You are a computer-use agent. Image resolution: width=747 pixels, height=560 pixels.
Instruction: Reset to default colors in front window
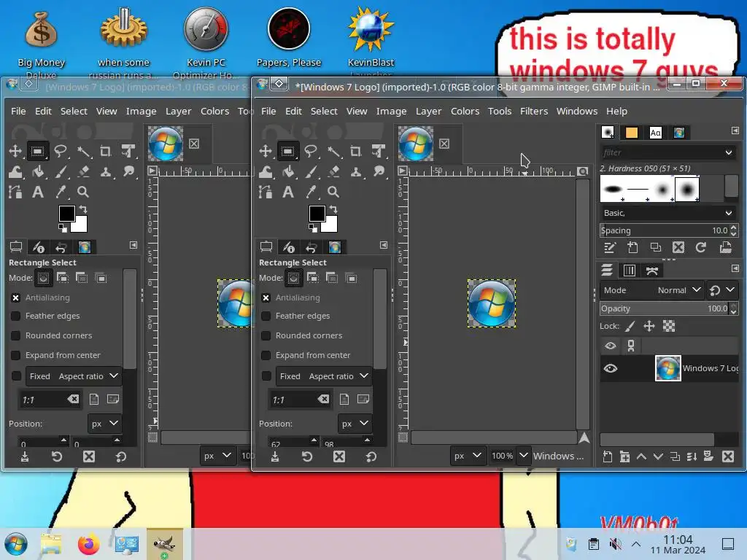click(x=313, y=228)
